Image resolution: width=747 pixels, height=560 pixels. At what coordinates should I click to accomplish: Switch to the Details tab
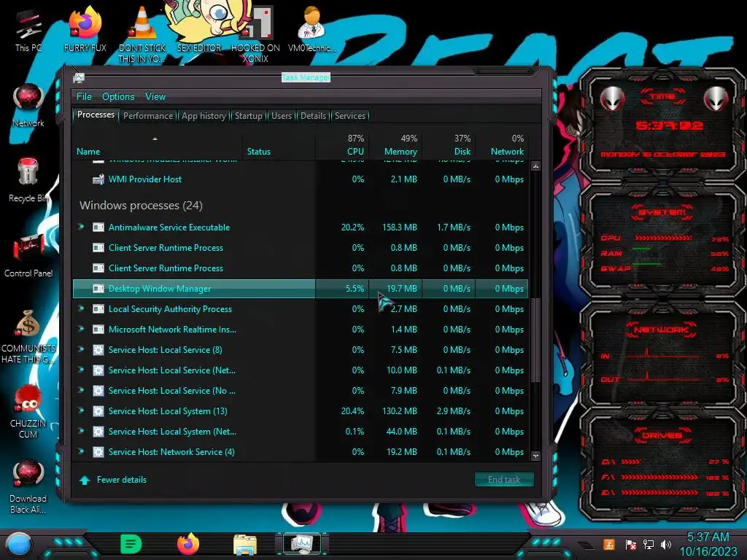point(313,116)
